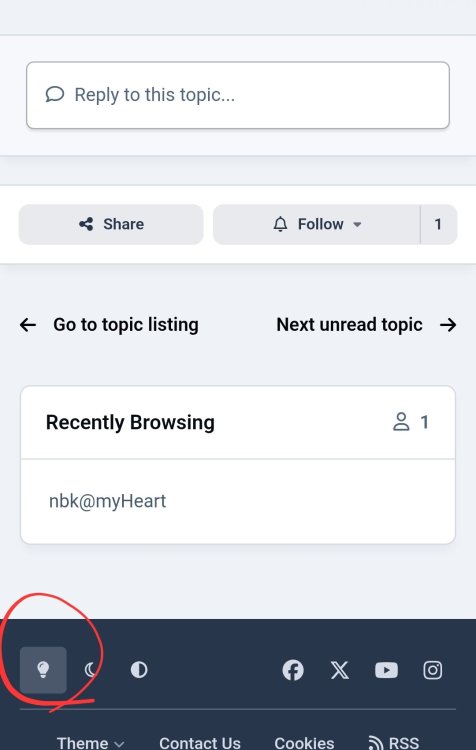This screenshot has width=476, height=750.
Task: Open the nbk@myHeart user profile
Action: [108, 501]
